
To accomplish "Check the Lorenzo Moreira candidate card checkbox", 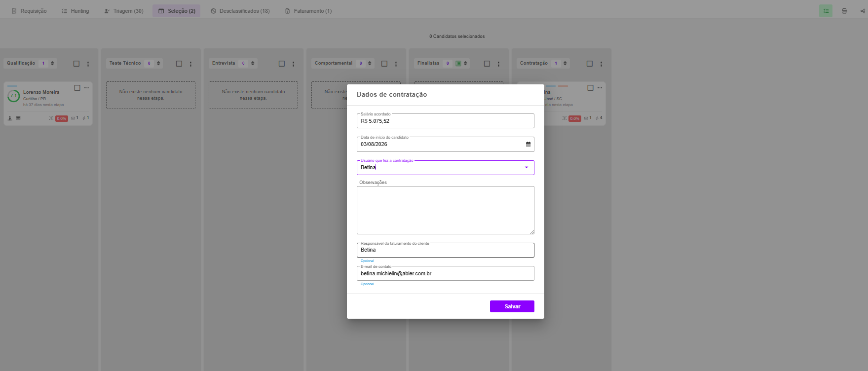I will tap(77, 88).
